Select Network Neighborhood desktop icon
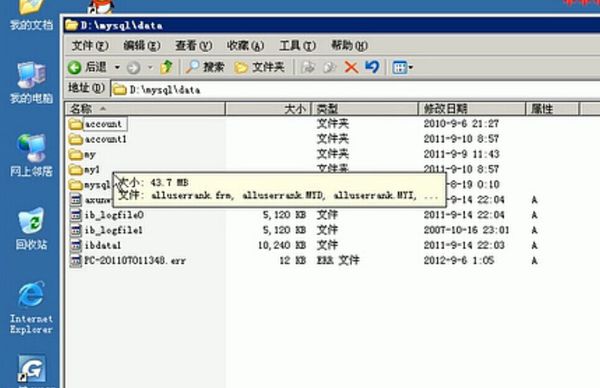The width and height of the screenshot is (600, 388). (x=31, y=155)
